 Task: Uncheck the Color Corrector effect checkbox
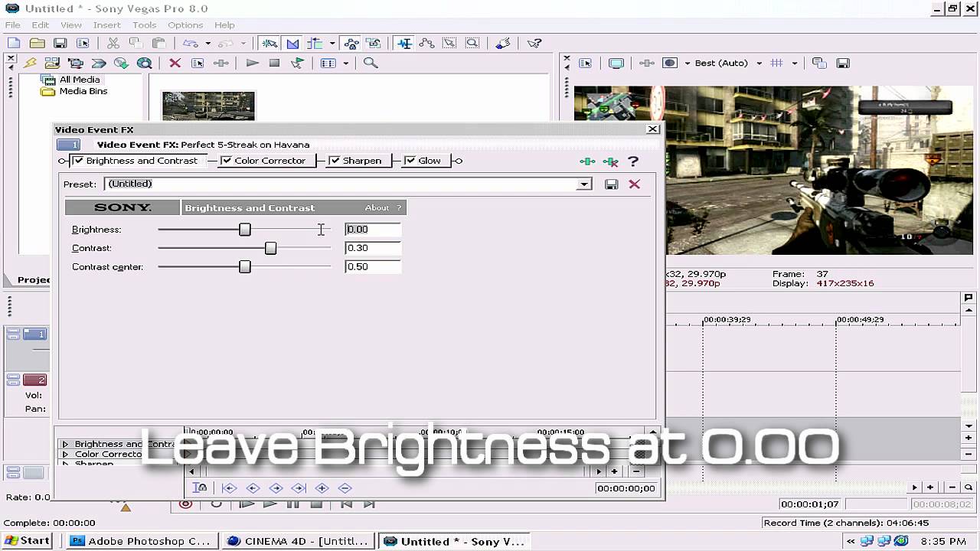click(226, 161)
